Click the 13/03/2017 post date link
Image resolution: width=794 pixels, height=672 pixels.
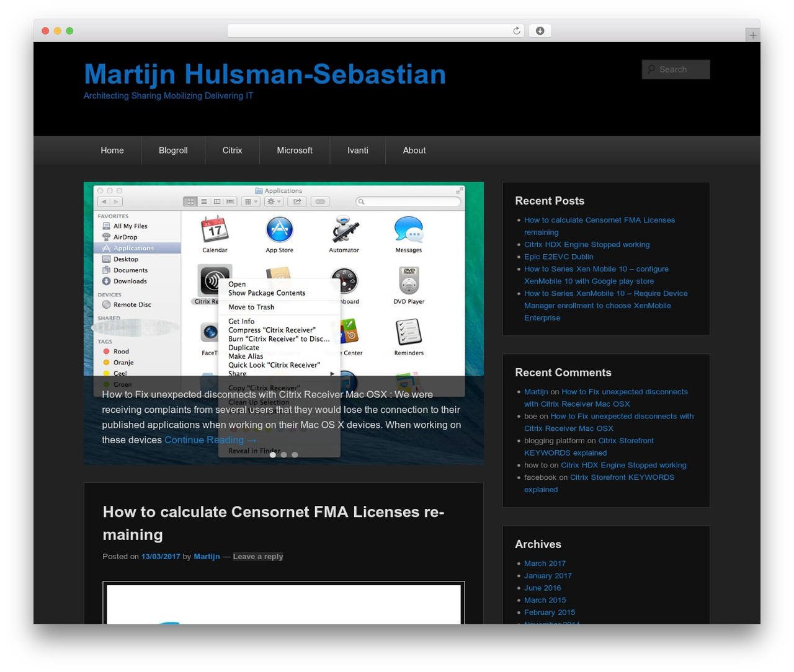coord(161,557)
